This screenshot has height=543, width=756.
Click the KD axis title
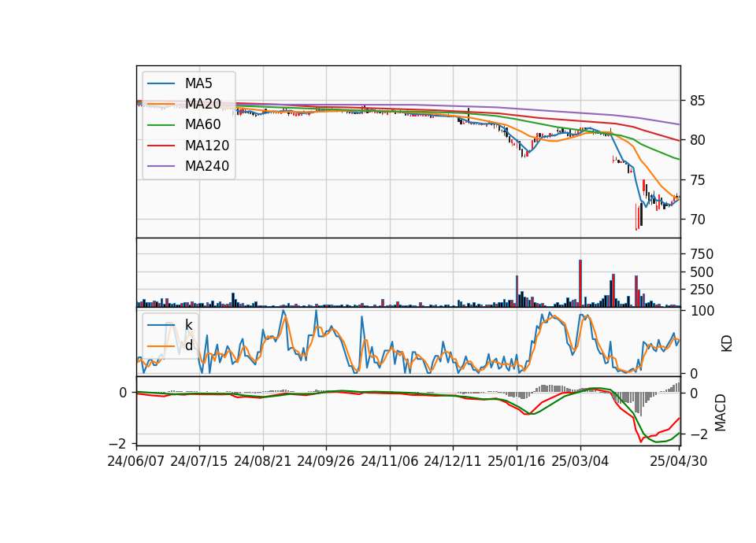tap(727, 343)
